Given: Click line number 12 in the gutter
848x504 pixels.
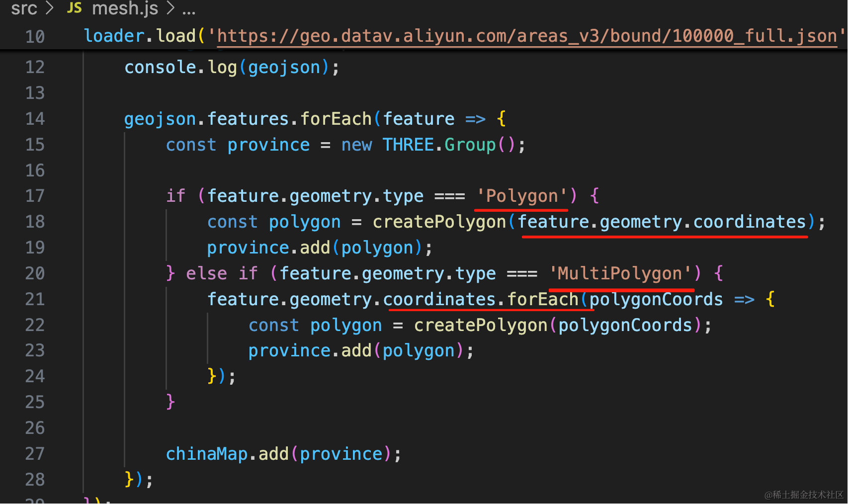Looking at the screenshot, I should (35, 67).
